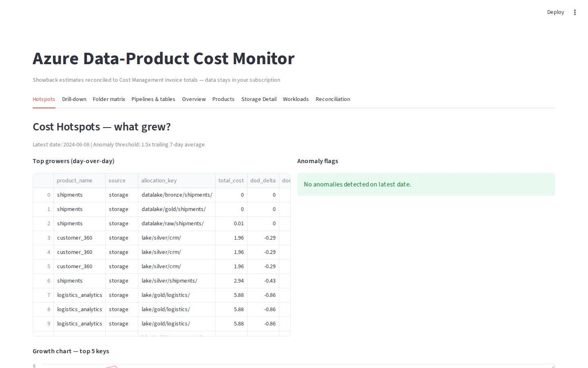Image resolution: width=588 pixels, height=368 pixels.
Task: Go to Pipelines & tables tab
Action: pos(153,99)
